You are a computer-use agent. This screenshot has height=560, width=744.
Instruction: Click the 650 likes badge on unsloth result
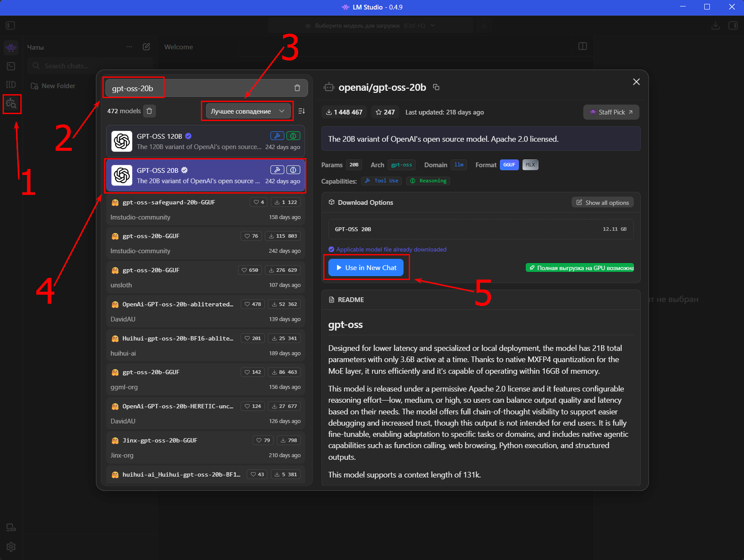click(250, 270)
